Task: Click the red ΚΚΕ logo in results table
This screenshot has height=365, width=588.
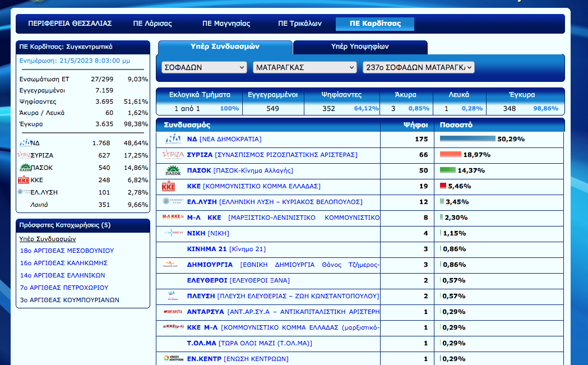Action: tap(169, 186)
